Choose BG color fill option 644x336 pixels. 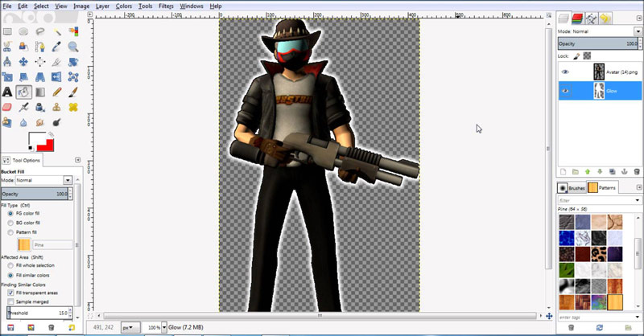10,223
